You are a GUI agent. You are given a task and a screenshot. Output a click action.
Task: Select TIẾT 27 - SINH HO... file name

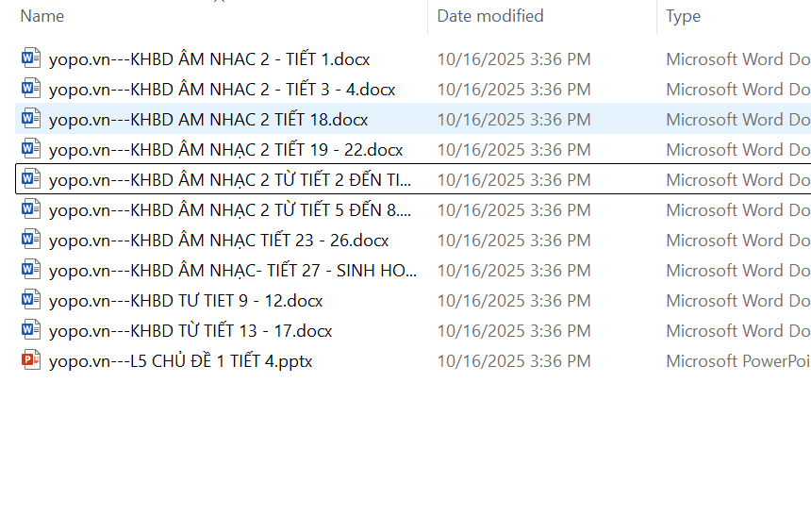coord(232,271)
